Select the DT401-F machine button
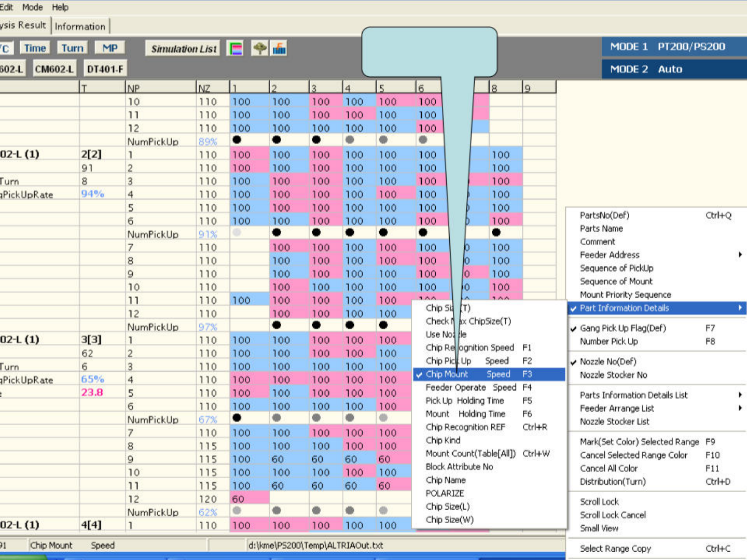The height and width of the screenshot is (560, 747). point(105,69)
